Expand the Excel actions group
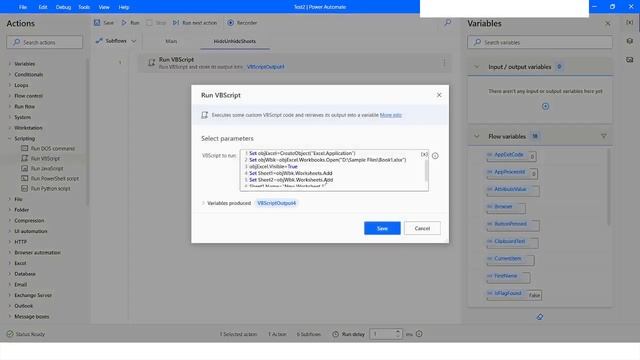This screenshot has height=360, width=640. pyautogui.click(x=10, y=263)
